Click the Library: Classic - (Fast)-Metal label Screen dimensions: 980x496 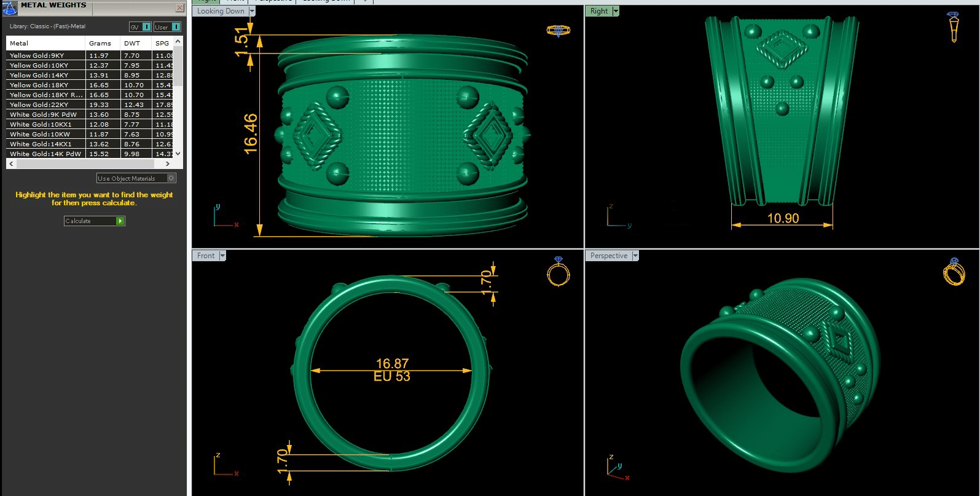tap(47, 26)
